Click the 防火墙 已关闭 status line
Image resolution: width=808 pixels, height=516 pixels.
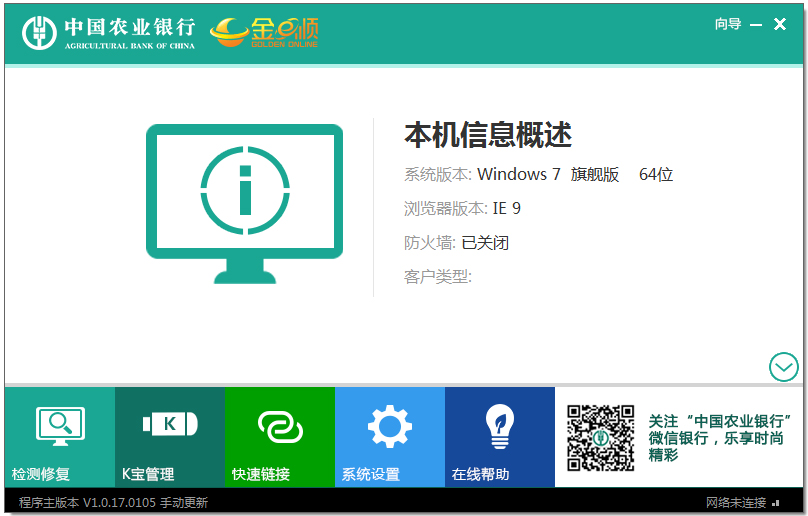[x=457, y=243]
